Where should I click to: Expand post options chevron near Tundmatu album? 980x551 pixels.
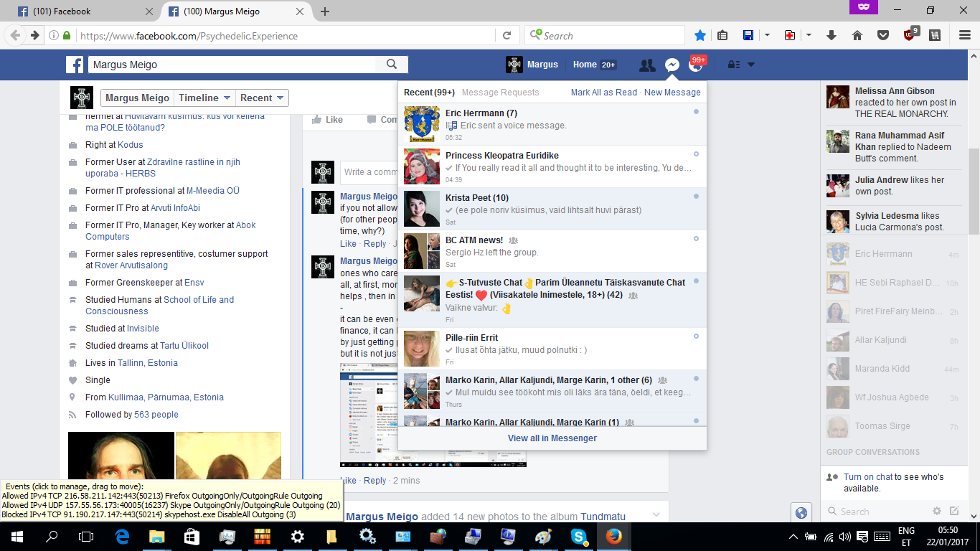(656, 514)
